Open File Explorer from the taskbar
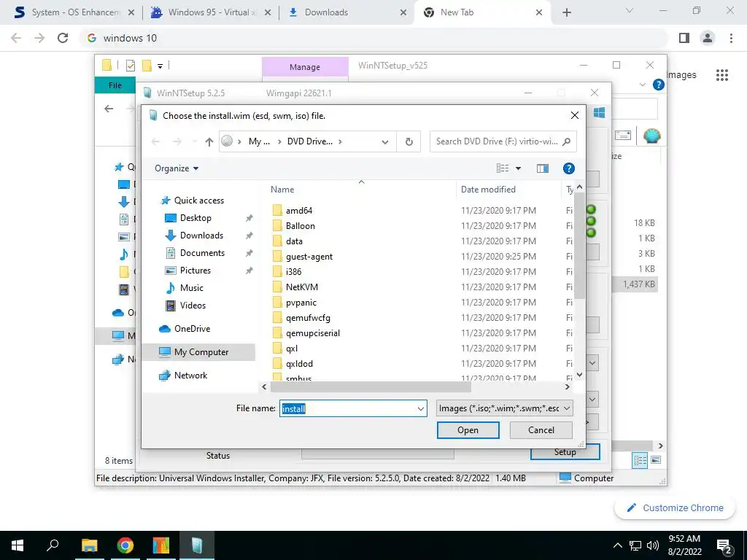 tap(89, 545)
